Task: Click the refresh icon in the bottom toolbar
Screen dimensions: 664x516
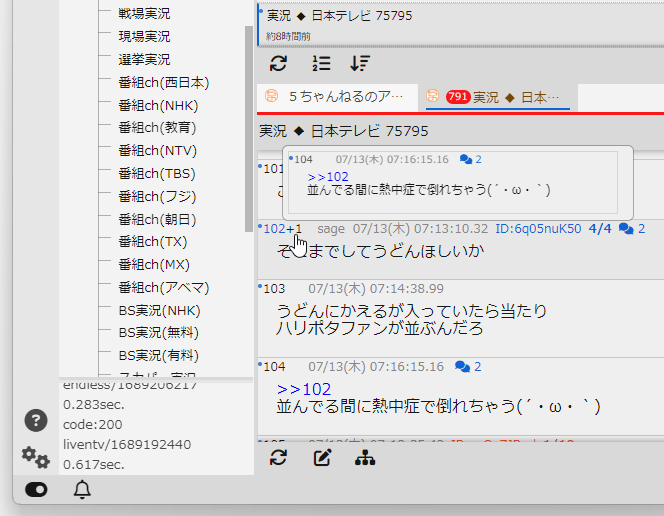Action: pos(278,458)
